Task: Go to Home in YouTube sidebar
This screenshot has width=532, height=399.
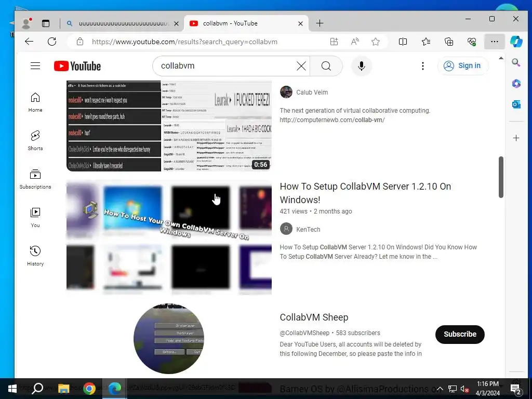Action: pyautogui.click(x=35, y=102)
